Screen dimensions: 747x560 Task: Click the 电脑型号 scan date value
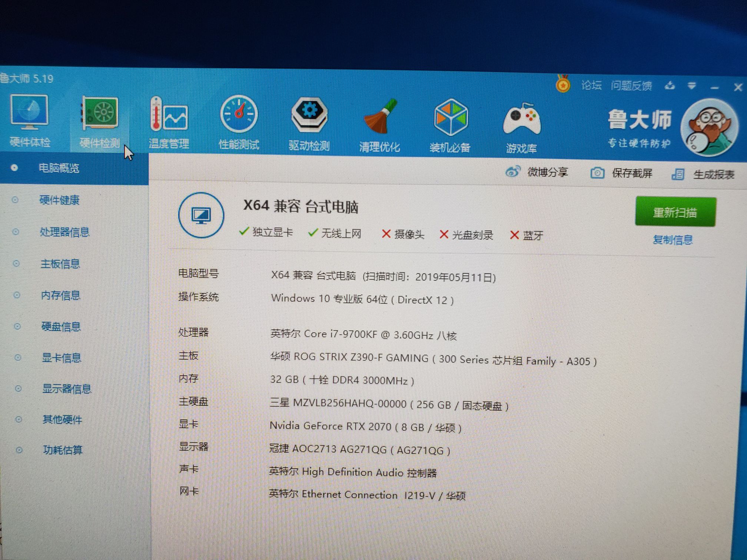[384, 276]
